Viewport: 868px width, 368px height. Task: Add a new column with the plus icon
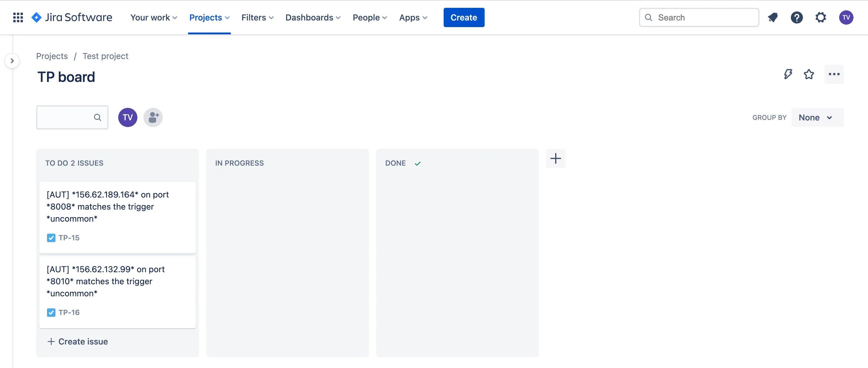(x=556, y=158)
